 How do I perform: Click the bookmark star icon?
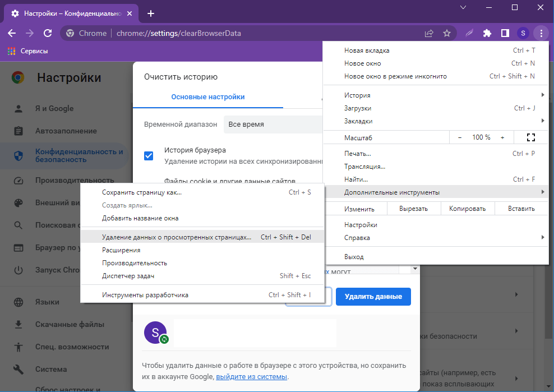tap(447, 33)
